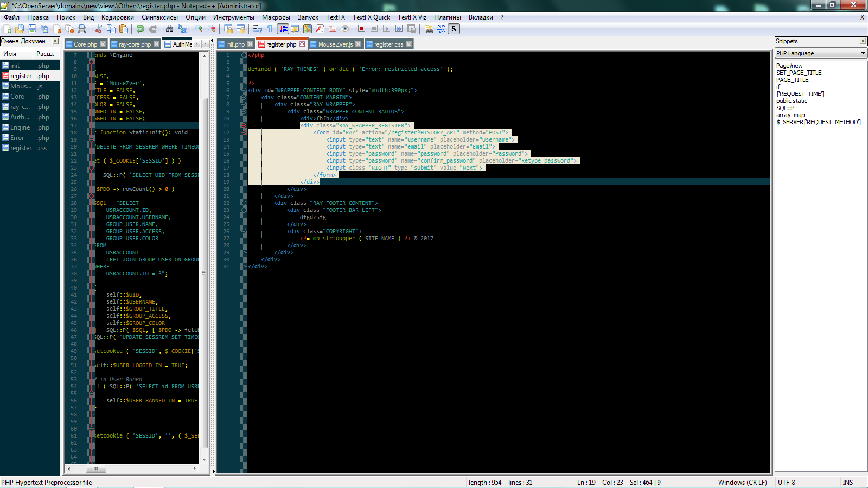Toggle word wrap in toolbar
This screenshot has height=488, width=868.
257,29
